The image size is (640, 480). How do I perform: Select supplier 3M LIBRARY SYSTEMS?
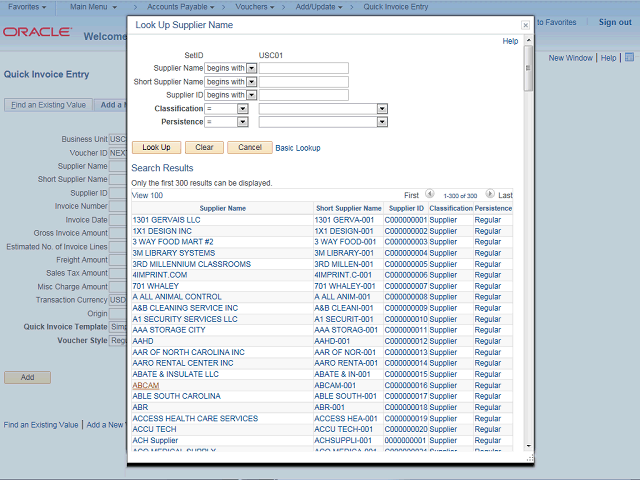[x=173, y=253]
